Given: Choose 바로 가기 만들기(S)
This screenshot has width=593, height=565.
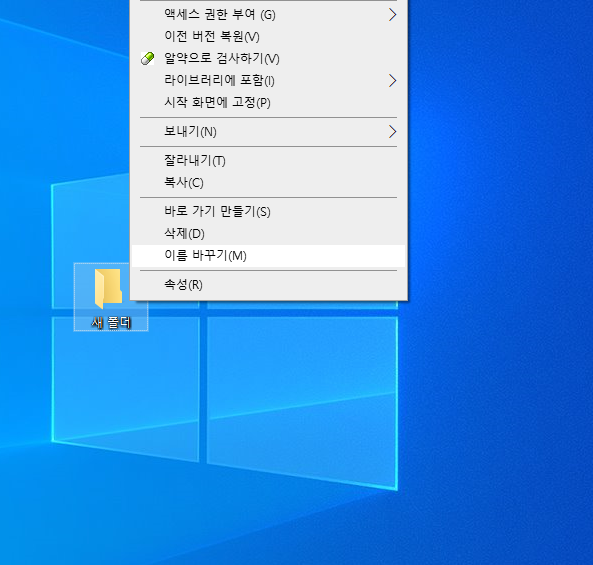Looking at the screenshot, I should (x=269, y=211).
